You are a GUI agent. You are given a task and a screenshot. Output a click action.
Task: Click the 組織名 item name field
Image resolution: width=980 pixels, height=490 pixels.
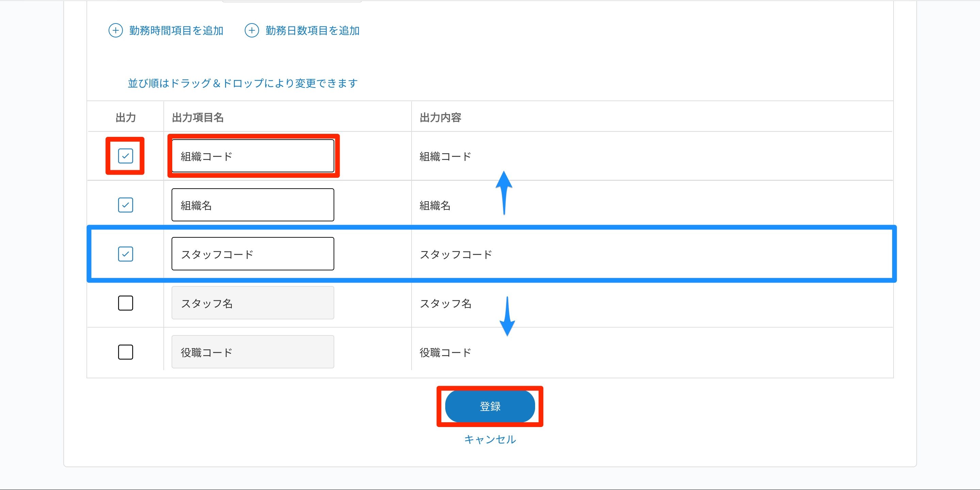pos(253,205)
